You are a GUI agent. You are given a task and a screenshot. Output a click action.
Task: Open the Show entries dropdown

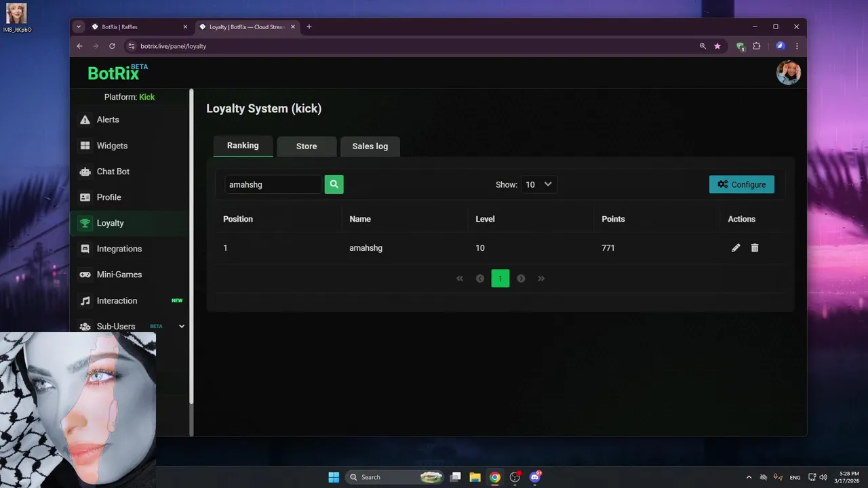pyautogui.click(x=539, y=184)
